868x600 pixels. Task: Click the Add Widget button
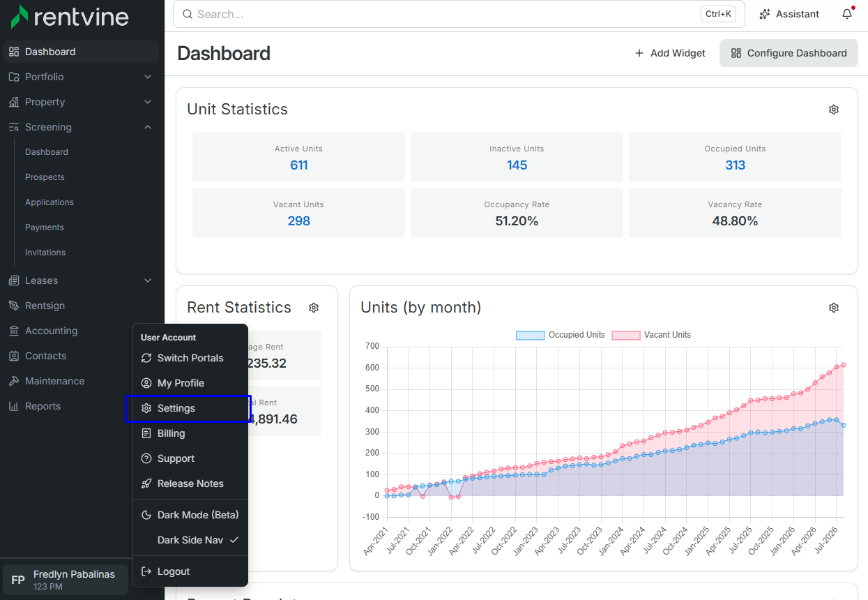[x=670, y=53]
